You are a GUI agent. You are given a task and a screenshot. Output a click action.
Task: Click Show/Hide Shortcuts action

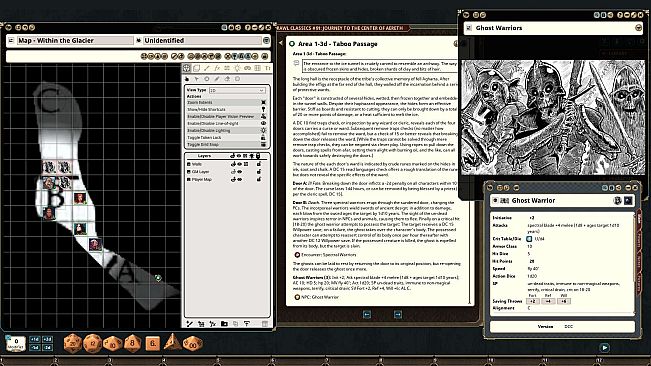click(x=226, y=110)
